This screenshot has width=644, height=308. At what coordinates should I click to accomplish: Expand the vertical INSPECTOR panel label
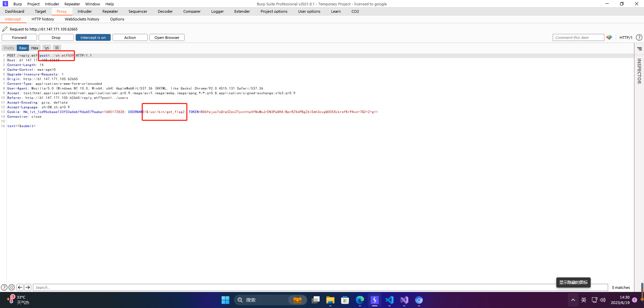pyautogui.click(x=639, y=71)
